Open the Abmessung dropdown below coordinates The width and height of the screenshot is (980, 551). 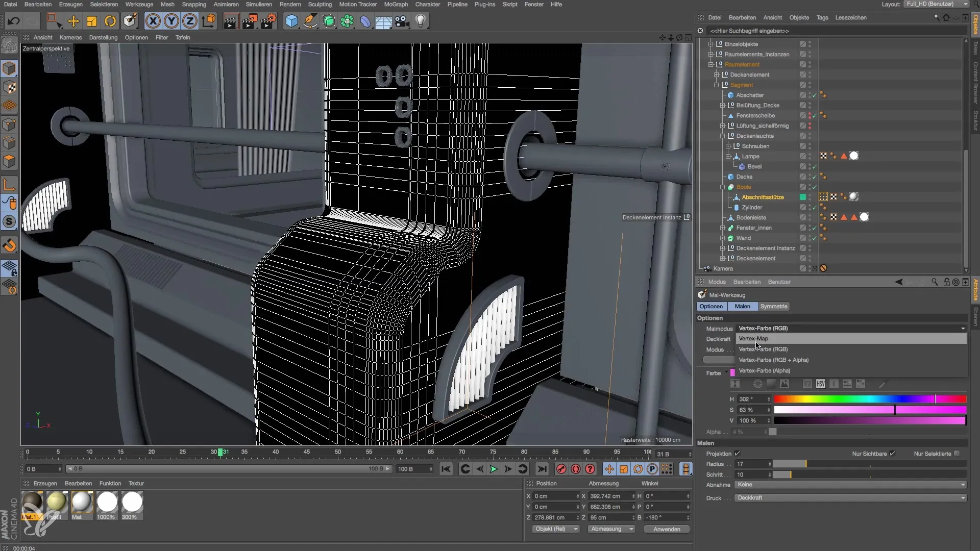(x=611, y=529)
